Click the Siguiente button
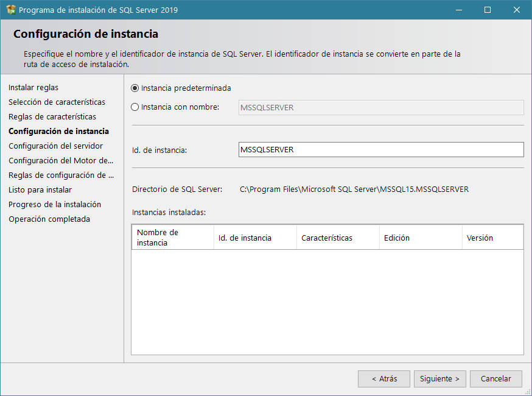532x396 pixels. pyautogui.click(x=439, y=378)
